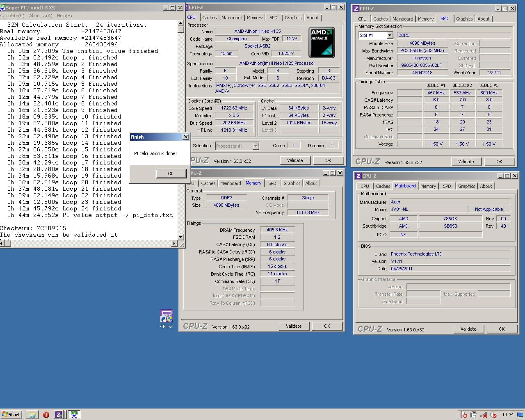Image resolution: width=525 pixels, height=420 pixels.
Task: Click the DRAM Frequency value 405.3 MHz
Action: pyautogui.click(x=277, y=230)
